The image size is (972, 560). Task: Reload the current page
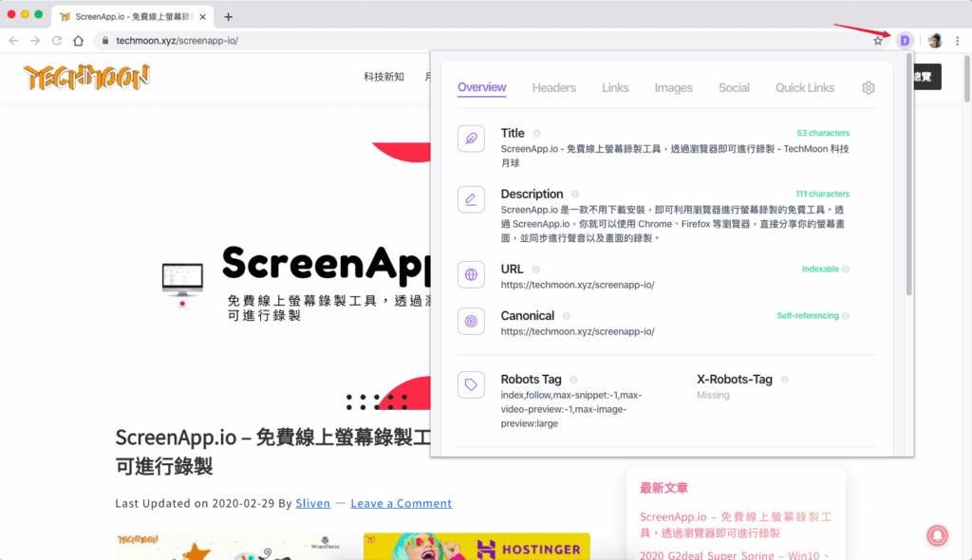57,41
